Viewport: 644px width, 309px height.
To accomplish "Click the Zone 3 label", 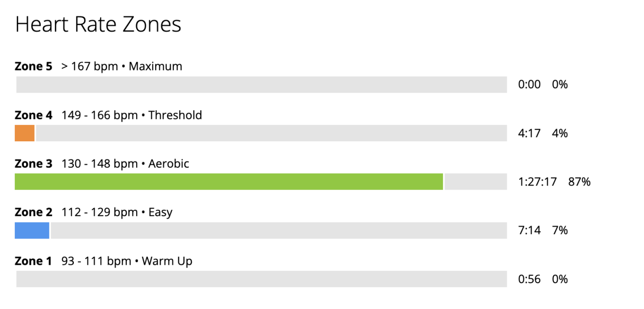I will (33, 164).
